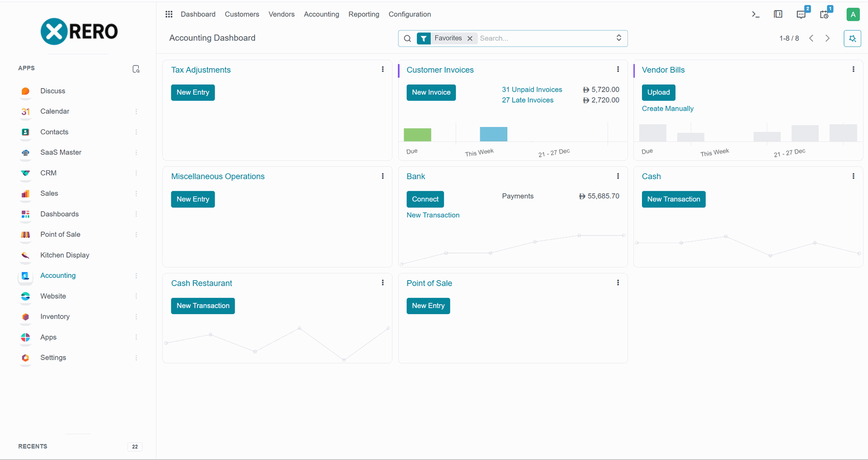Click the magnifier icon in search bar
The width and height of the screenshot is (868, 460).
pyautogui.click(x=407, y=38)
